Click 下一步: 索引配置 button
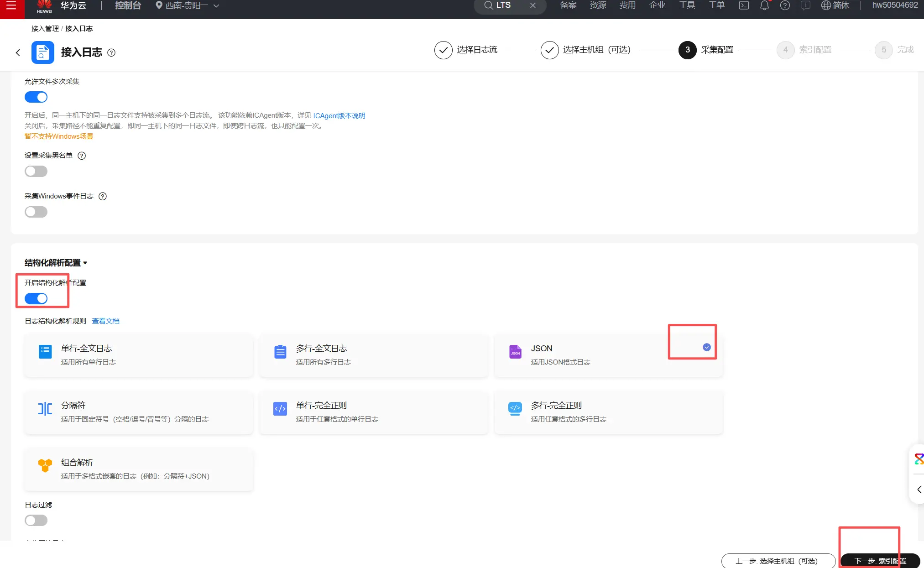Image resolution: width=924 pixels, height=568 pixels. pos(880,561)
